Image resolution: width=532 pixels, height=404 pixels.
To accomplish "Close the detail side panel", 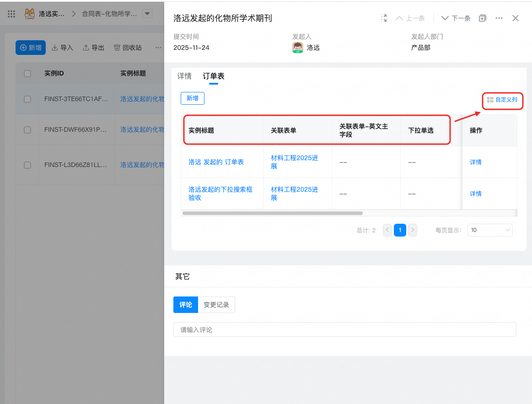I will pos(516,18).
